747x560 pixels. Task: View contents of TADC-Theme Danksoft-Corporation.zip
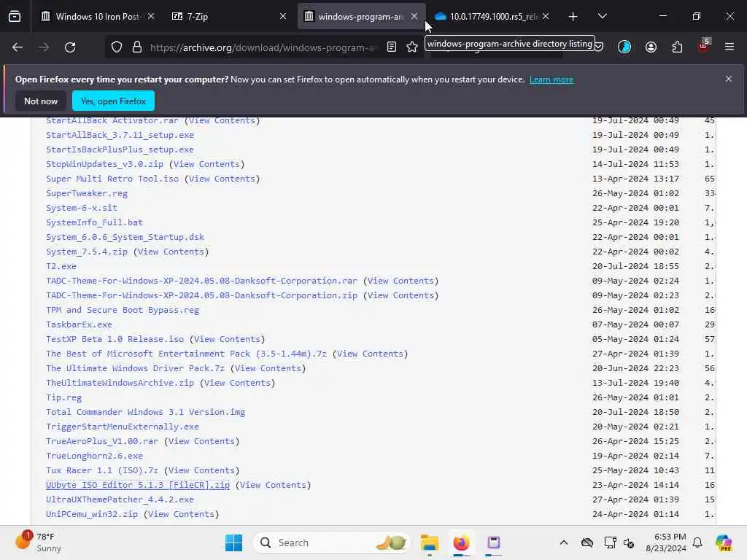point(400,296)
